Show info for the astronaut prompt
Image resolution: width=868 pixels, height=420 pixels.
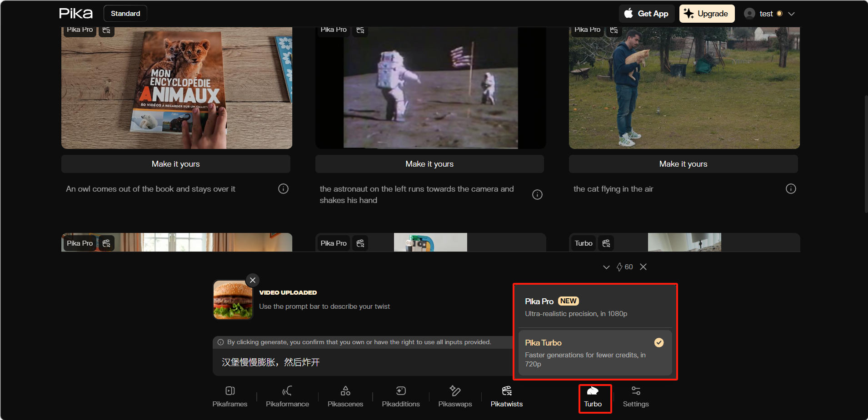(x=537, y=195)
